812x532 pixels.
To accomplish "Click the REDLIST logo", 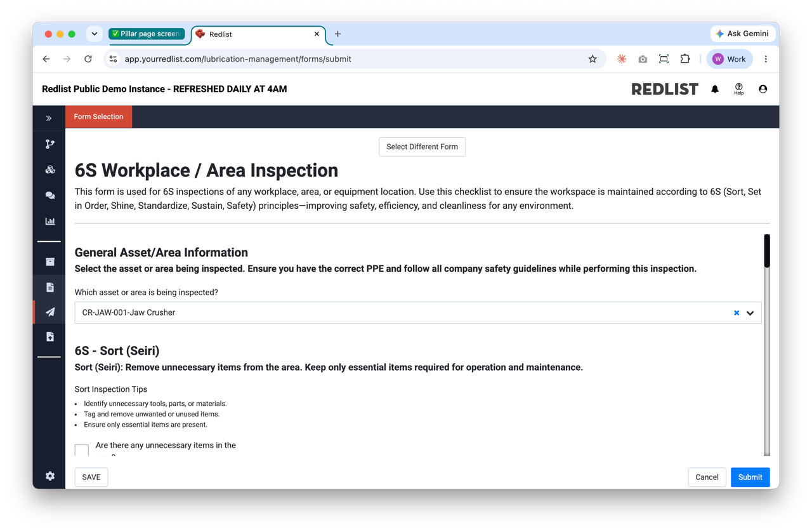I will click(x=665, y=90).
